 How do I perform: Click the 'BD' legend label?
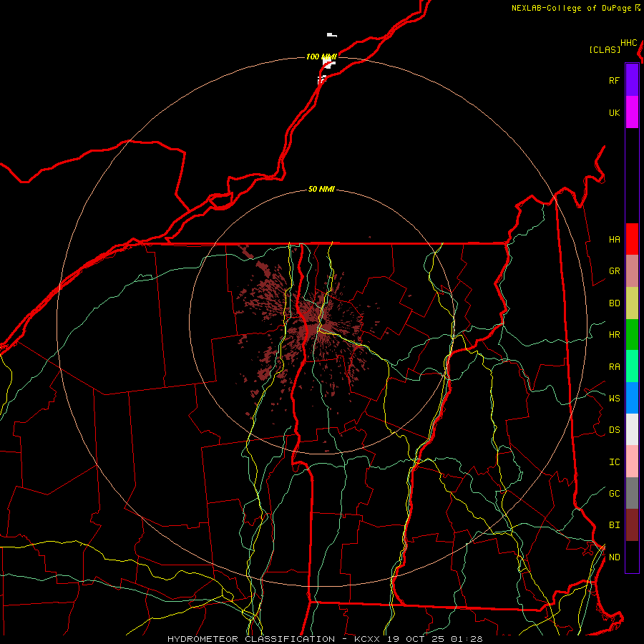(614, 303)
